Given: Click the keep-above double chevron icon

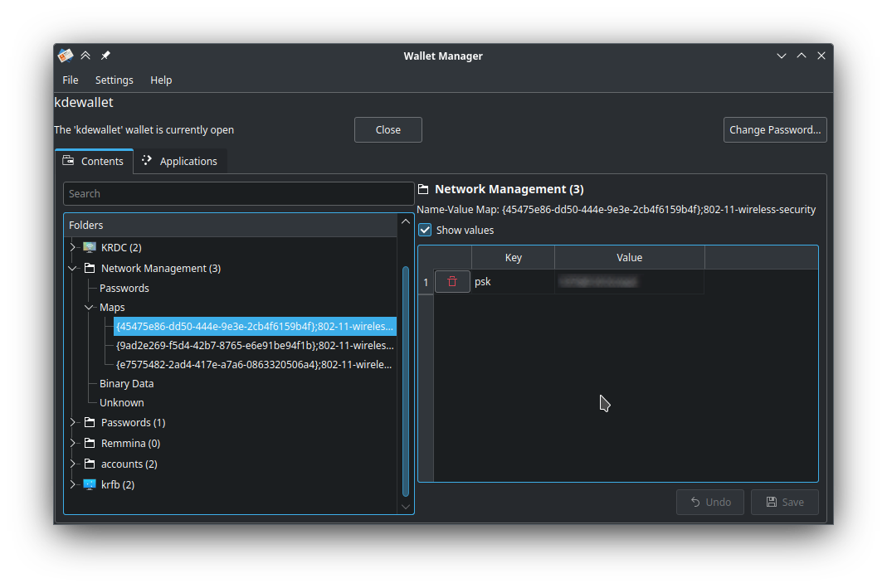Looking at the screenshot, I should (x=85, y=56).
